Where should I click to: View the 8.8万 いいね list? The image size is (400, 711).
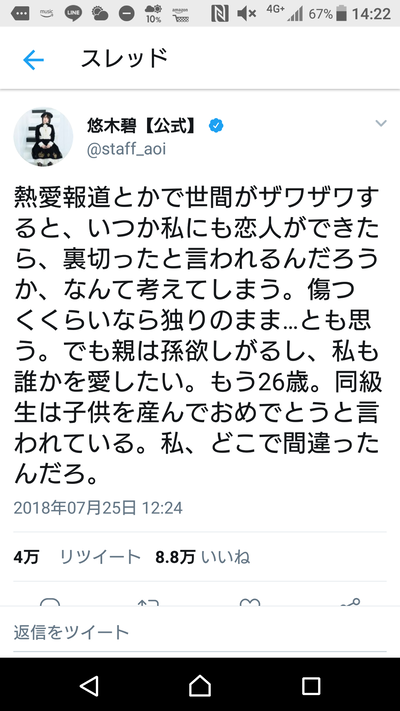(203, 557)
